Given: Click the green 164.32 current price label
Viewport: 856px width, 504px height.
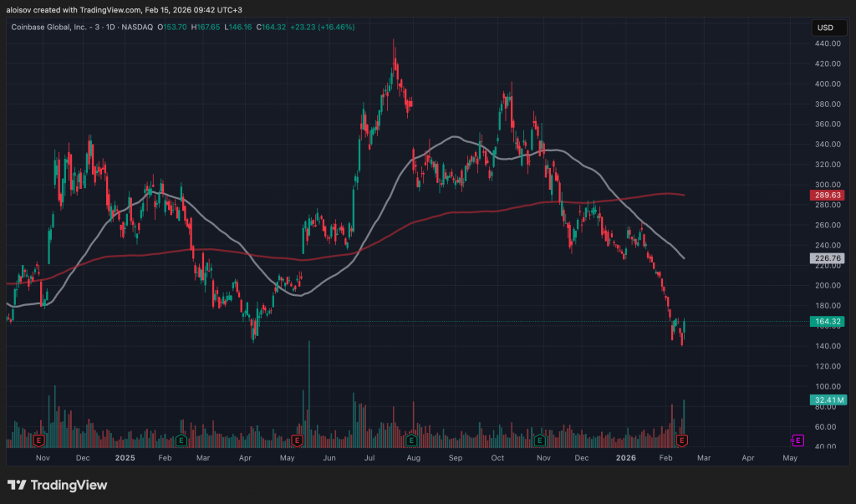Looking at the screenshot, I should [x=824, y=322].
